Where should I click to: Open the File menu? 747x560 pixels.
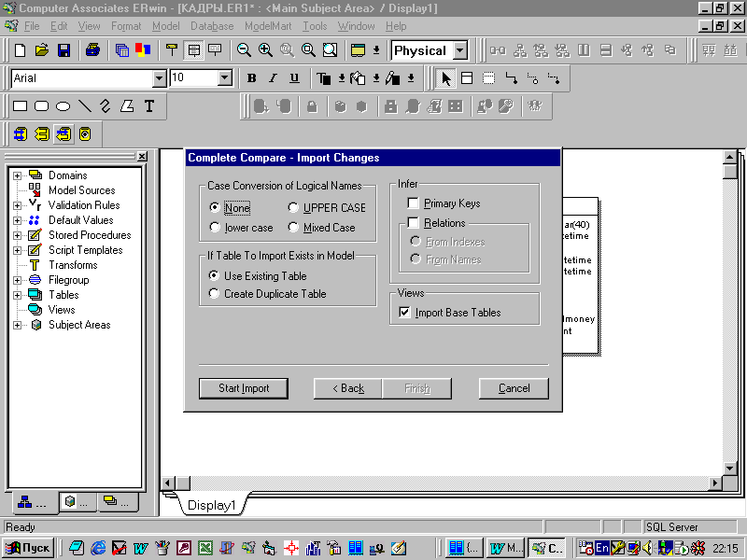point(32,26)
